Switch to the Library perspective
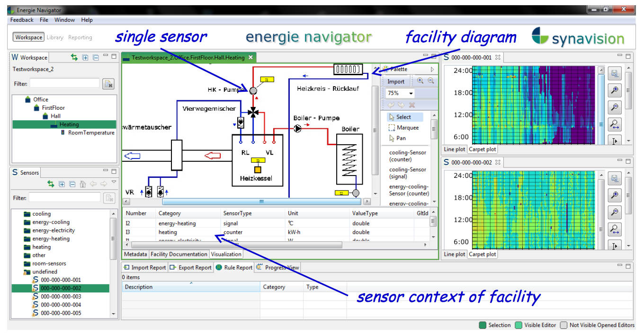This screenshot has width=644, height=334. [x=55, y=37]
